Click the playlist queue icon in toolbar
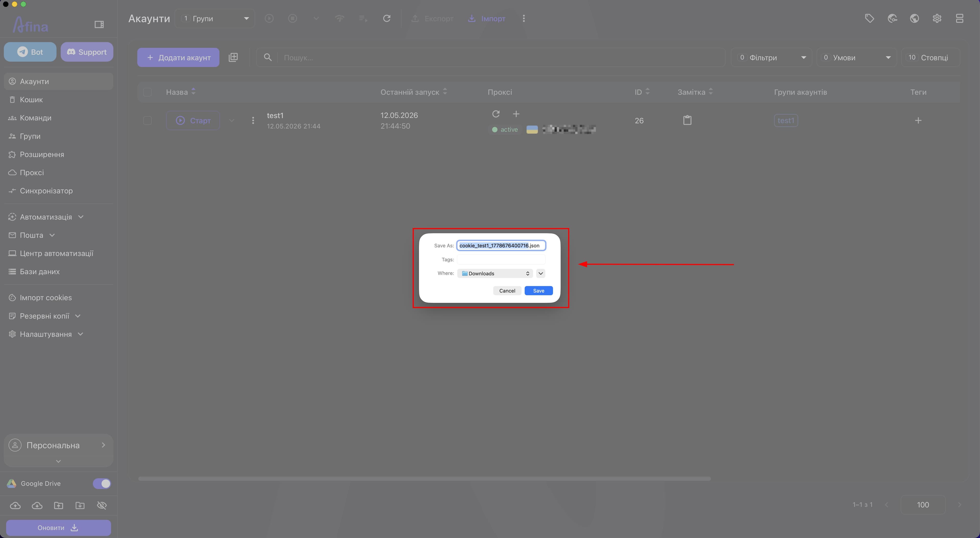The height and width of the screenshot is (538, 980). click(363, 18)
